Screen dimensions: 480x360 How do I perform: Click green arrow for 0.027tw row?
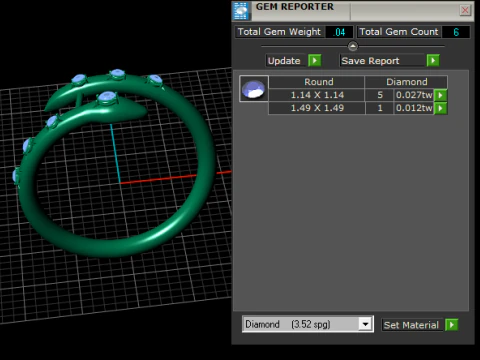(441, 95)
